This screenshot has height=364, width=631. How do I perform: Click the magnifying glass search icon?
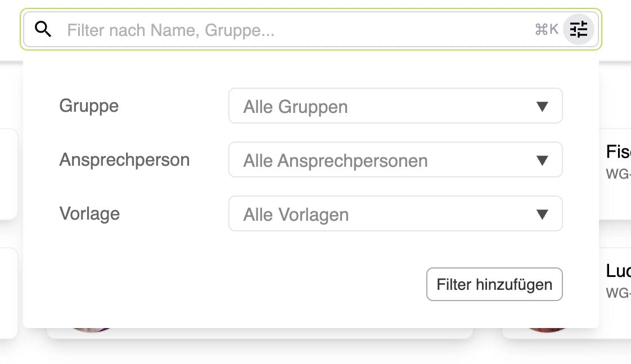pos(43,29)
